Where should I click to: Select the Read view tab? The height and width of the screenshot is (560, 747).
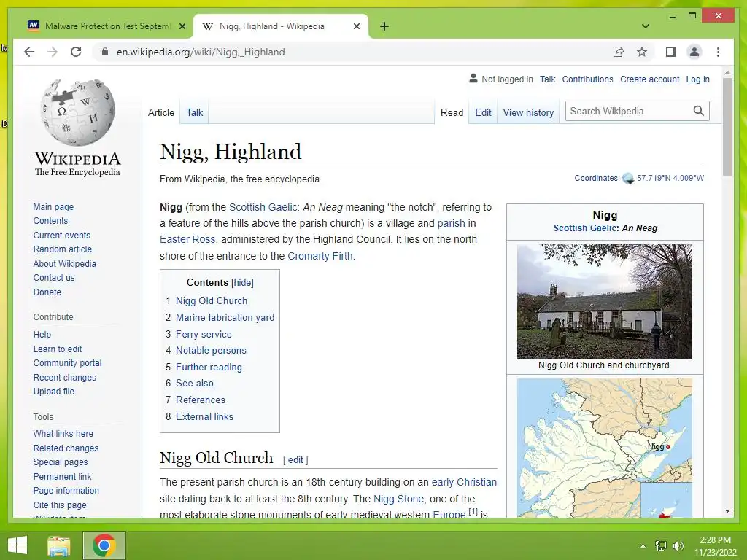(x=452, y=113)
